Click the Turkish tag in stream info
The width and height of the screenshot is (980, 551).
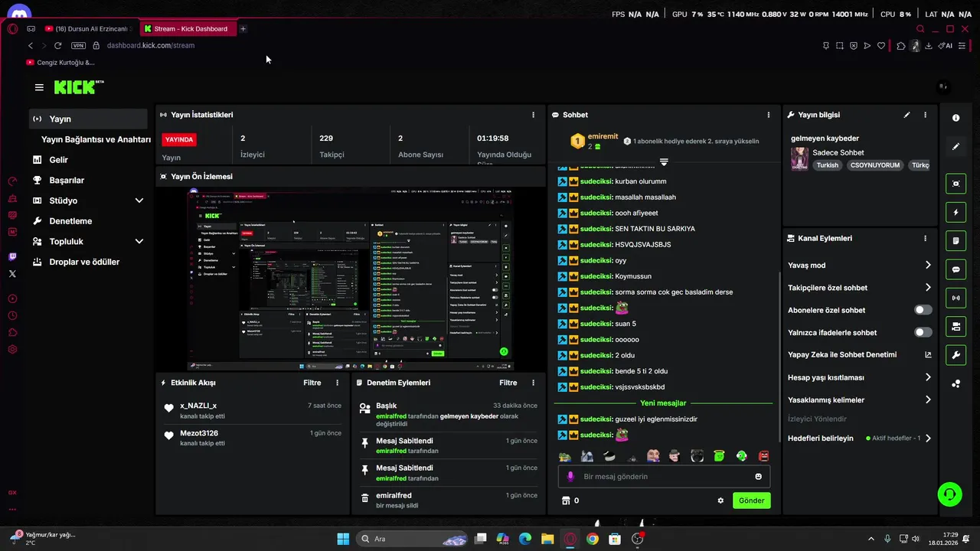(x=827, y=165)
